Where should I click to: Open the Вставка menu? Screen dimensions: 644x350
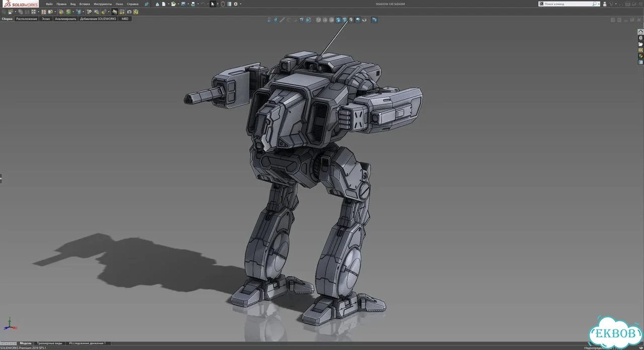[85, 4]
